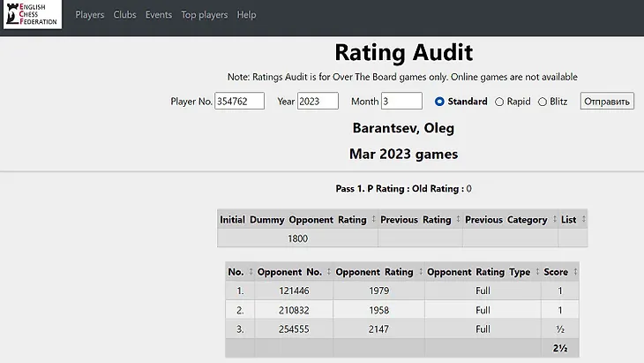
Task: Sort by Initial Dummy Opponent Rating column
Action: 298,220
